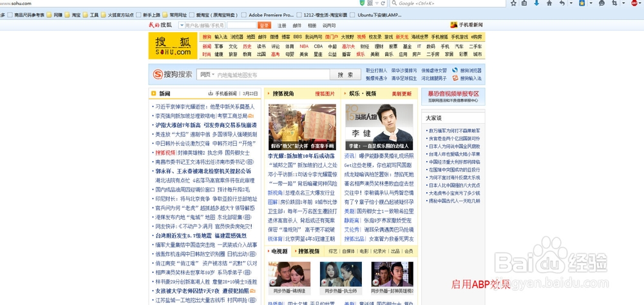This screenshot has width=644, height=305.
Task: Open the 暴恐音视频举报专区 banner
Action: tap(453, 96)
